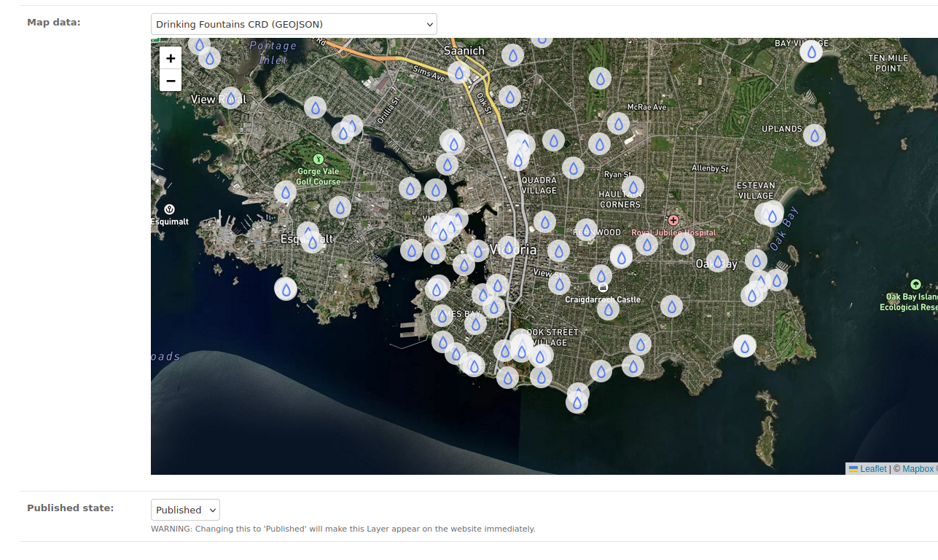938x560 pixels.
Task: Click fountain marker right of Royal Jubilee Hospital
Action: tap(684, 243)
